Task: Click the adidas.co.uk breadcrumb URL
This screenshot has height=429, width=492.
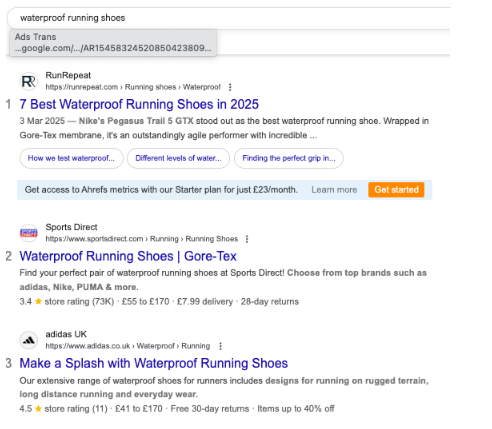Action: tap(128, 346)
